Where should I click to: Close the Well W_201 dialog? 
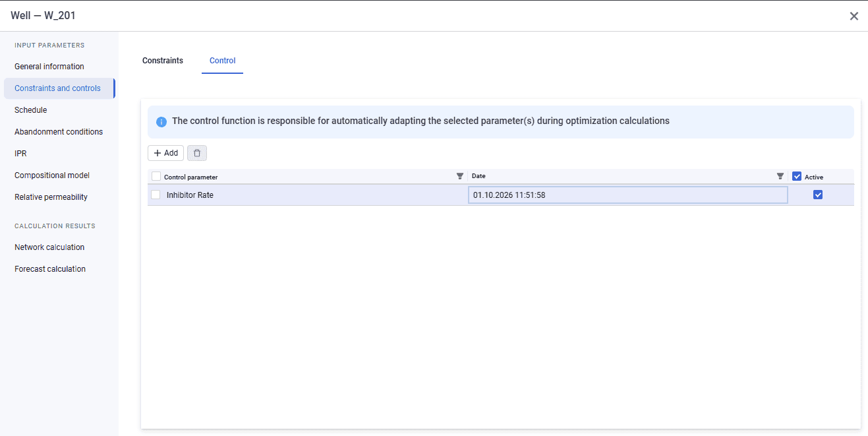point(854,16)
